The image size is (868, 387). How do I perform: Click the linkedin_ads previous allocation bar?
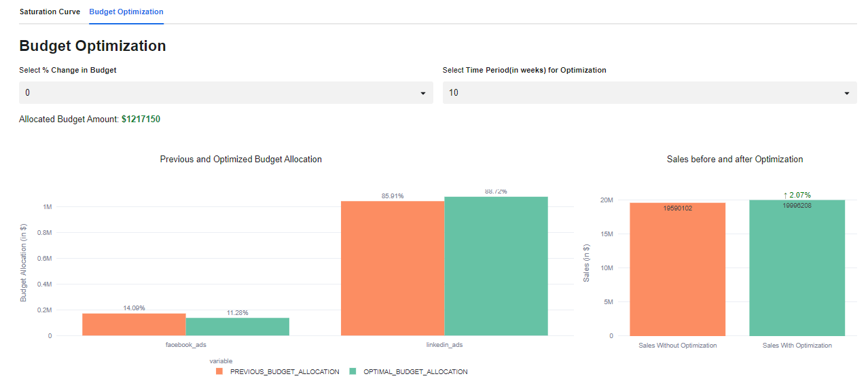point(392,268)
